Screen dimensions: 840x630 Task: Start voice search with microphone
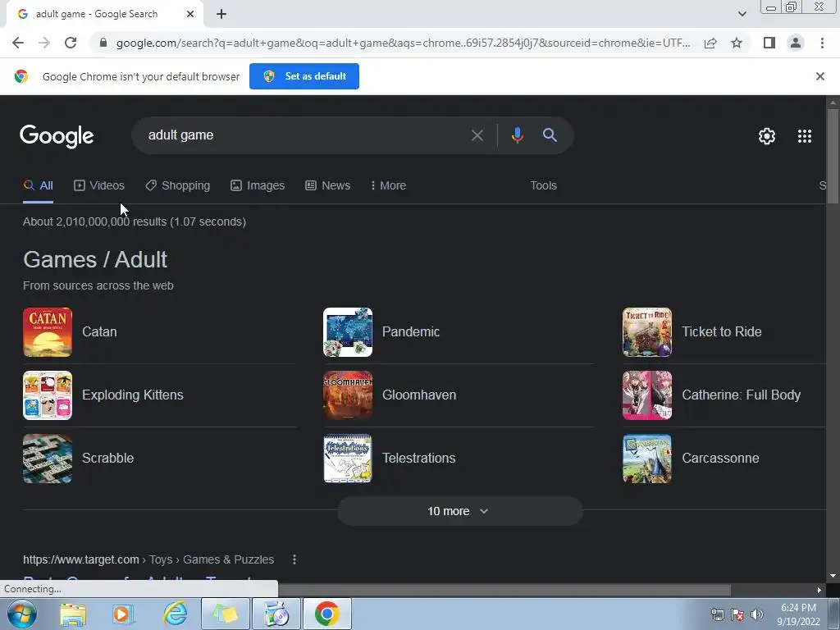point(517,135)
